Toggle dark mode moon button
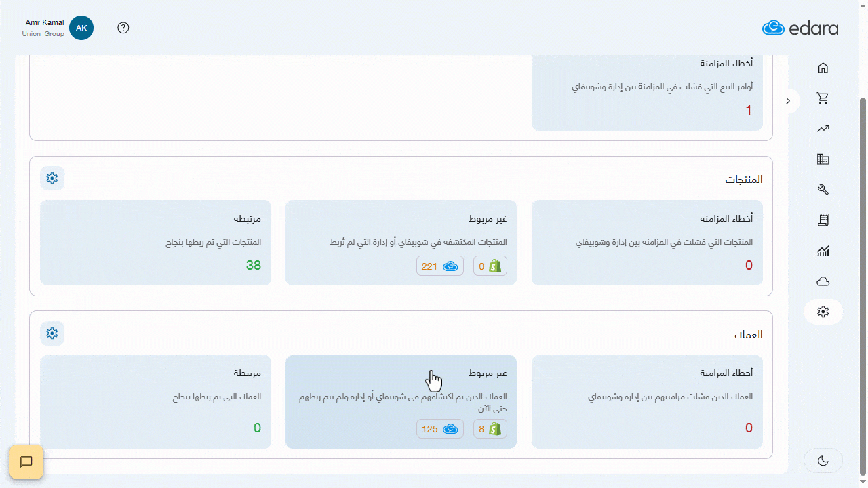Viewport: 868px width, 488px height. tap(823, 461)
